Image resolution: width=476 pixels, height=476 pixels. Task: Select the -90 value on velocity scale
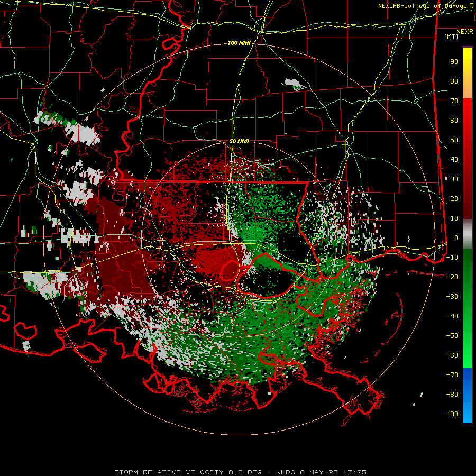452,414
